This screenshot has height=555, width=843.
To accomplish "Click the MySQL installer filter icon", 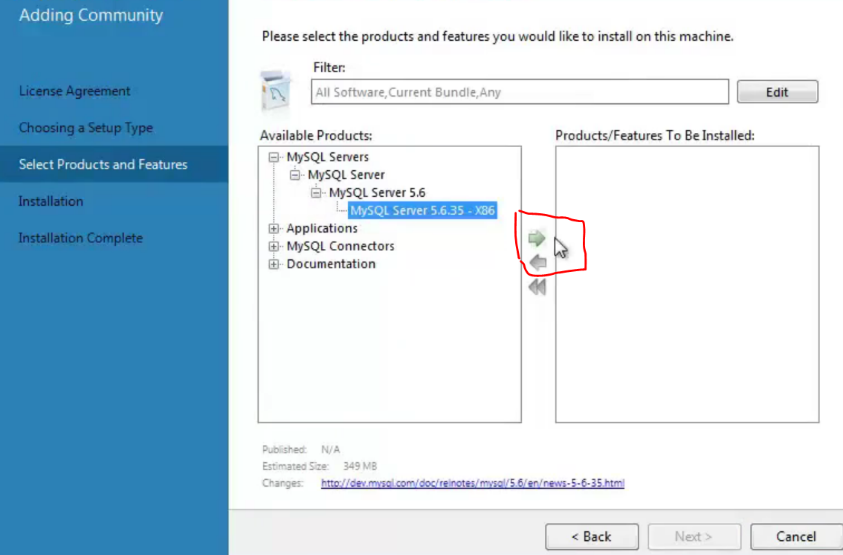I will (x=276, y=89).
